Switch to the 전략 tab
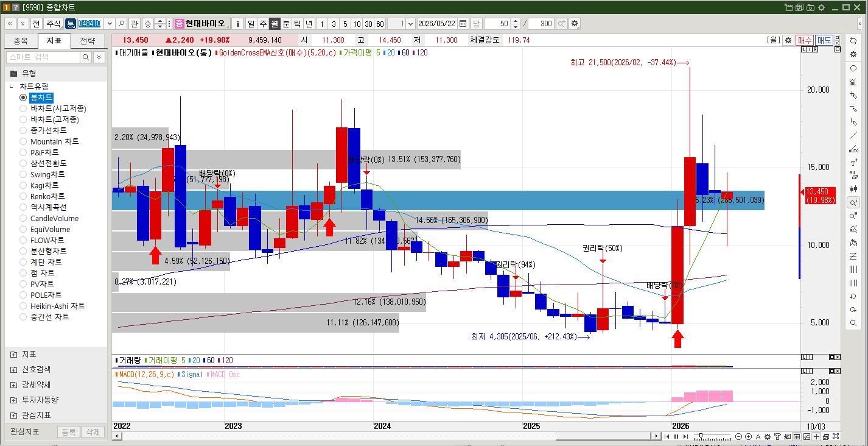This screenshot has width=868, height=446. [x=88, y=41]
